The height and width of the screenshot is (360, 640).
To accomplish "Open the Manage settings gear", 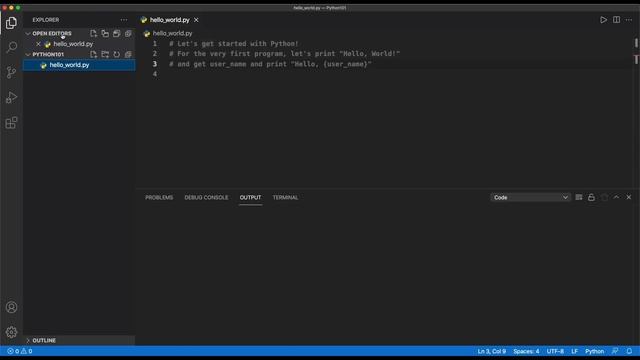I will [11, 332].
